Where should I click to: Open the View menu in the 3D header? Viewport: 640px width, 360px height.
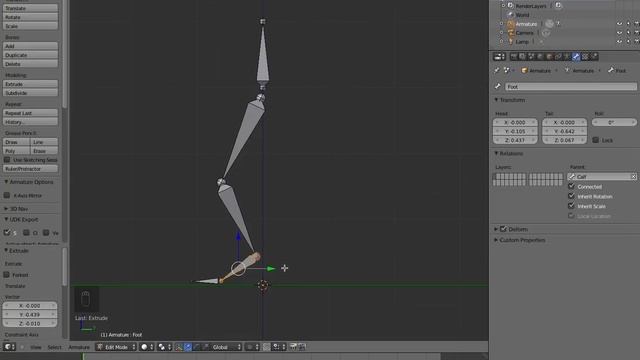click(x=36, y=347)
